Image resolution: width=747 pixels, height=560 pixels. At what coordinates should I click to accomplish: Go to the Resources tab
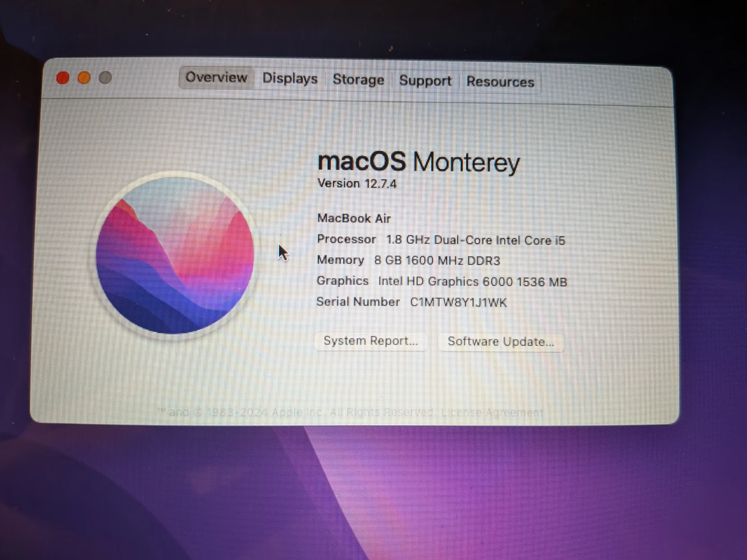point(500,82)
